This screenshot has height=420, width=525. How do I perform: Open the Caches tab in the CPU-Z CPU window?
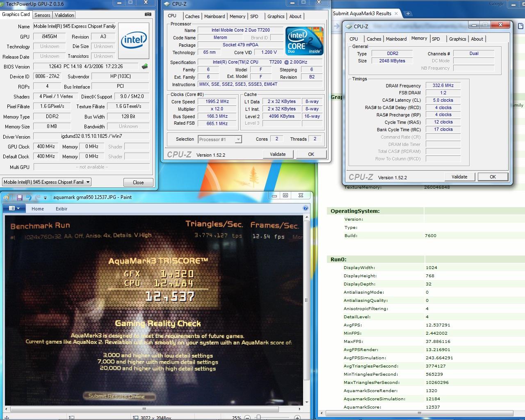(x=192, y=16)
